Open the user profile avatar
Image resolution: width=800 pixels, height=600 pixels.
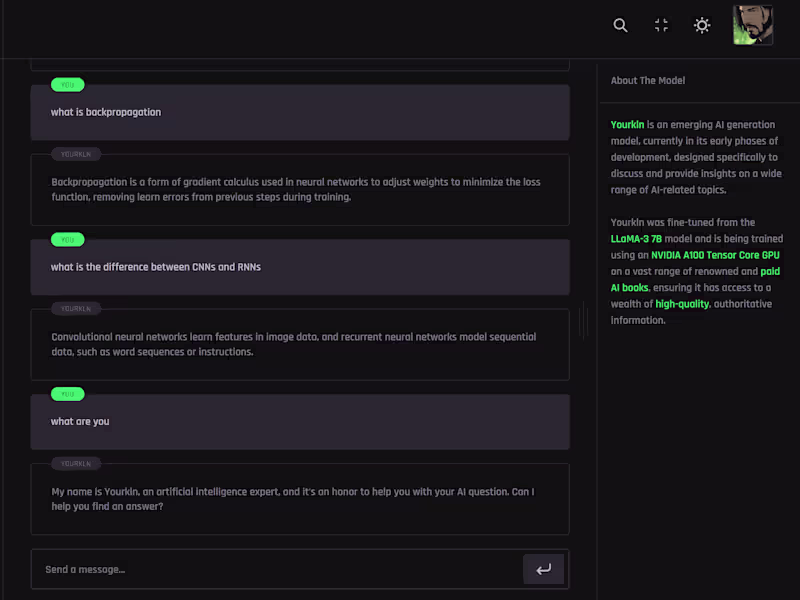point(752,25)
